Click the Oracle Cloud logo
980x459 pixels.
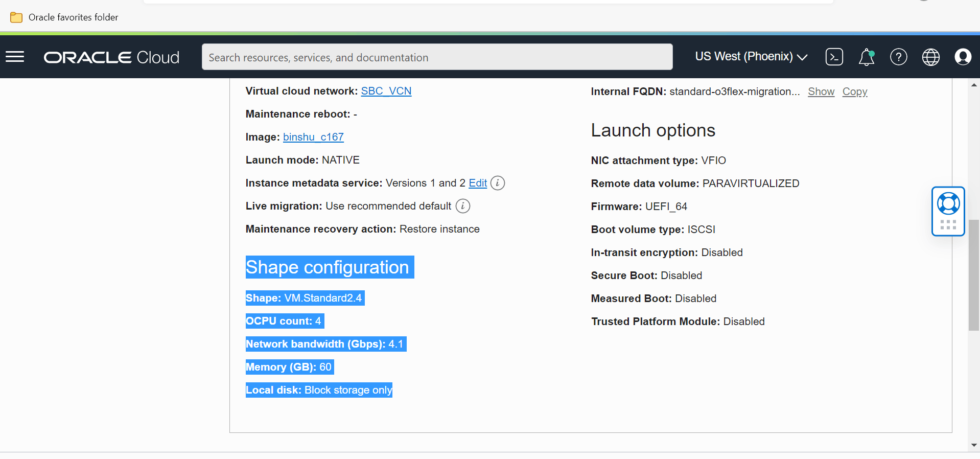point(111,57)
